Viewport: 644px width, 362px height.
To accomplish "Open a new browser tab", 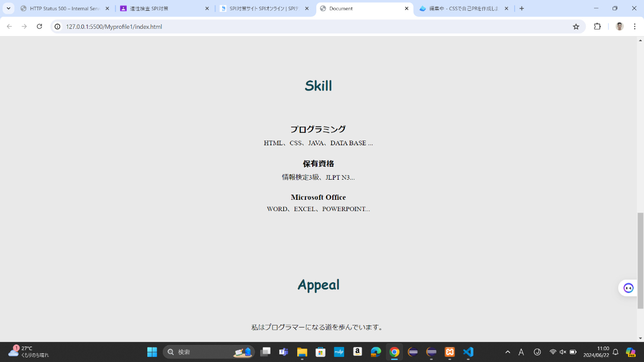I will [522, 8].
